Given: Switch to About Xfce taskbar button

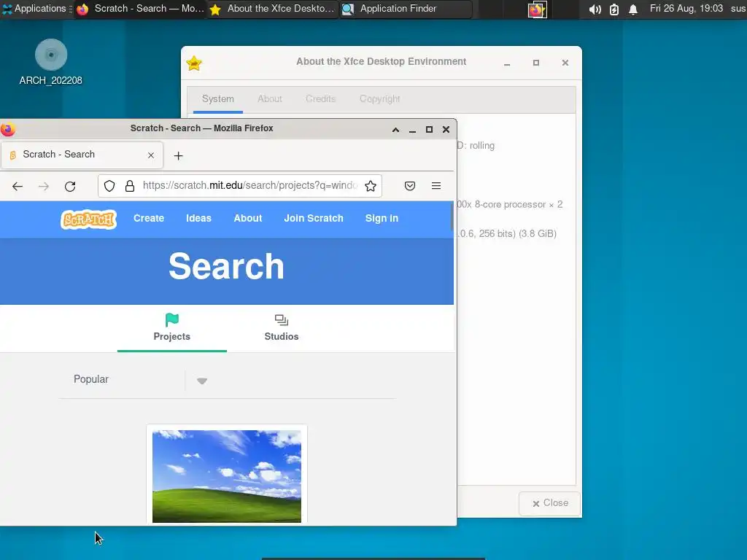Looking at the screenshot, I should click(x=273, y=9).
